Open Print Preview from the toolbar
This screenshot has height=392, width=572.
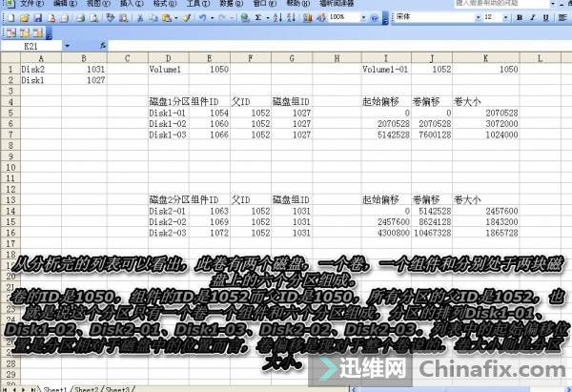tap(93, 17)
